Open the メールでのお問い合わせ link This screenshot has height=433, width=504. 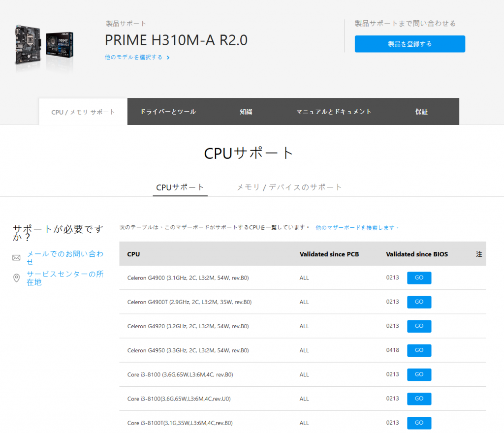(65, 258)
